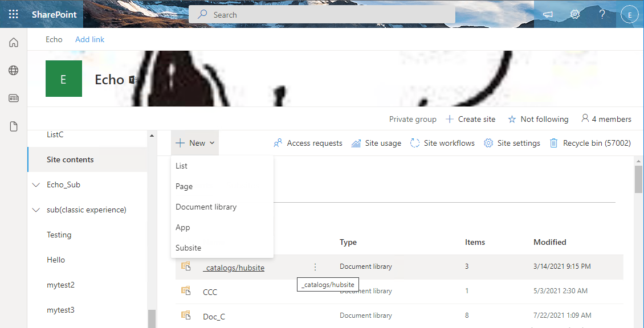Click the Site usage chart icon

tap(356, 143)
